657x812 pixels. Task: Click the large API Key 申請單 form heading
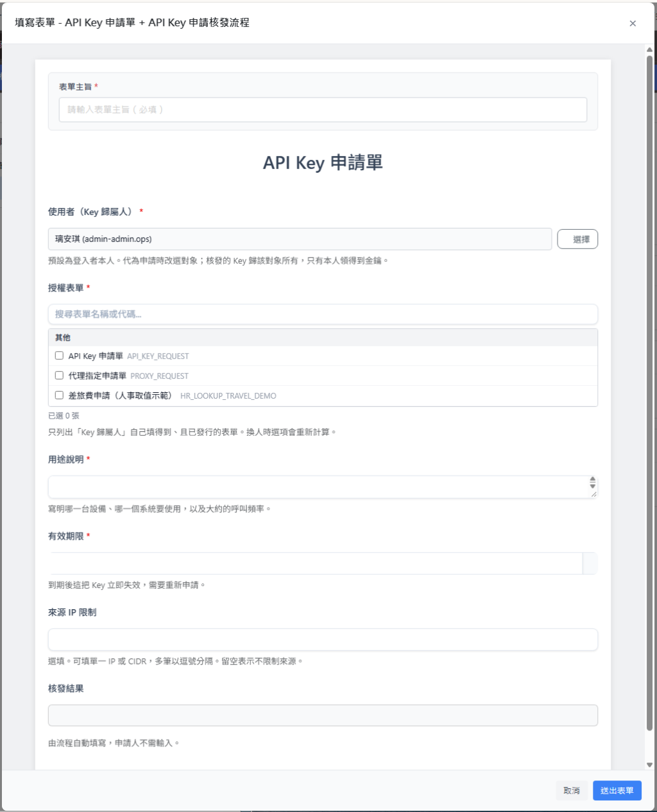(x=323, y=163)
